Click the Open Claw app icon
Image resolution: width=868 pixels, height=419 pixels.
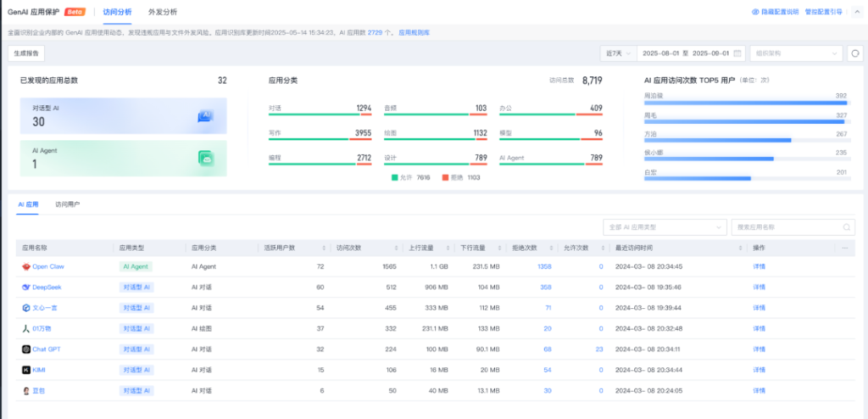coord(26,266)
